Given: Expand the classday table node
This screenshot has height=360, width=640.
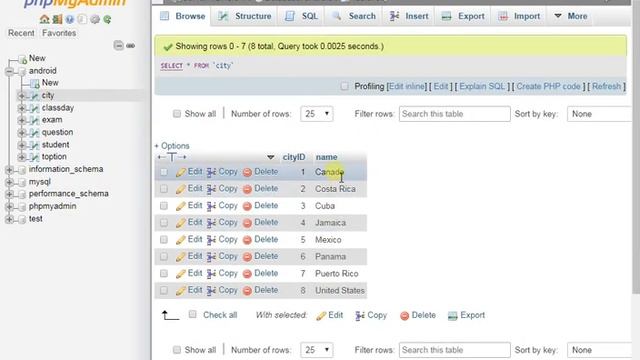Looking at the screenshot, I should pyautogui.click(x=22, y=108).
